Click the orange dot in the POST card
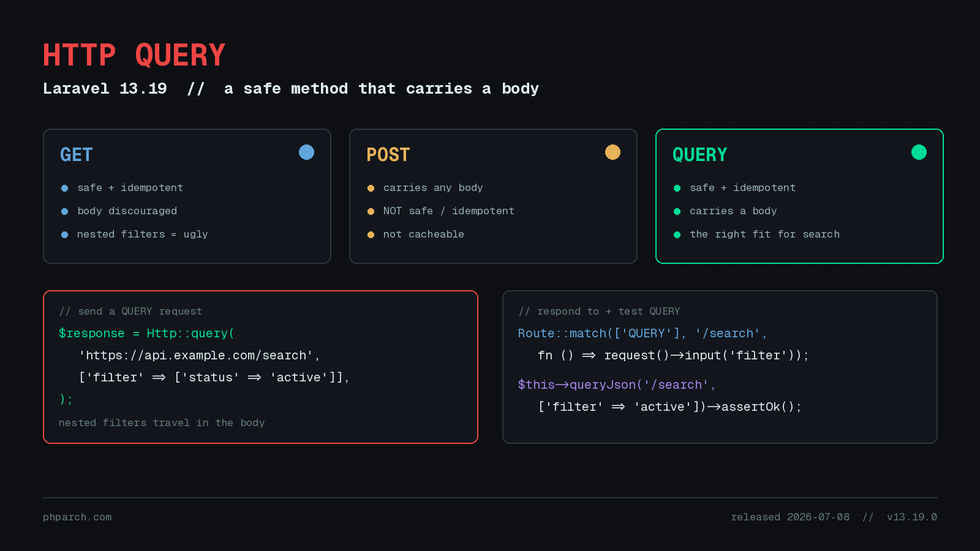 tap(612, 152)
